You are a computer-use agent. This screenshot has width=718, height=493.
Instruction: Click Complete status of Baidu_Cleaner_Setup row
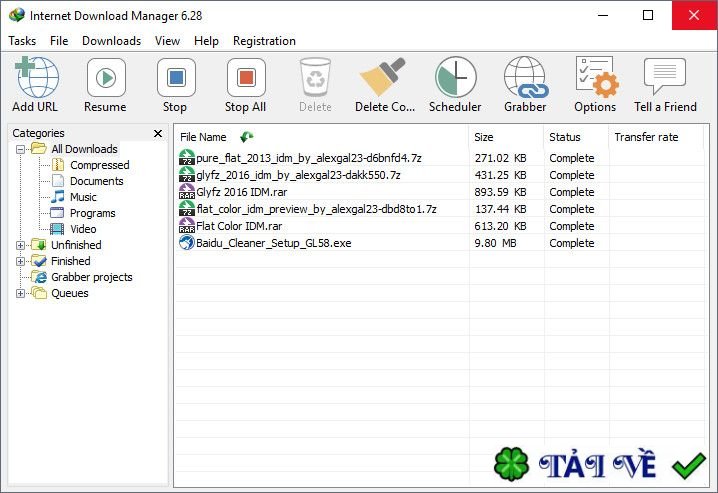pos(572,243)
